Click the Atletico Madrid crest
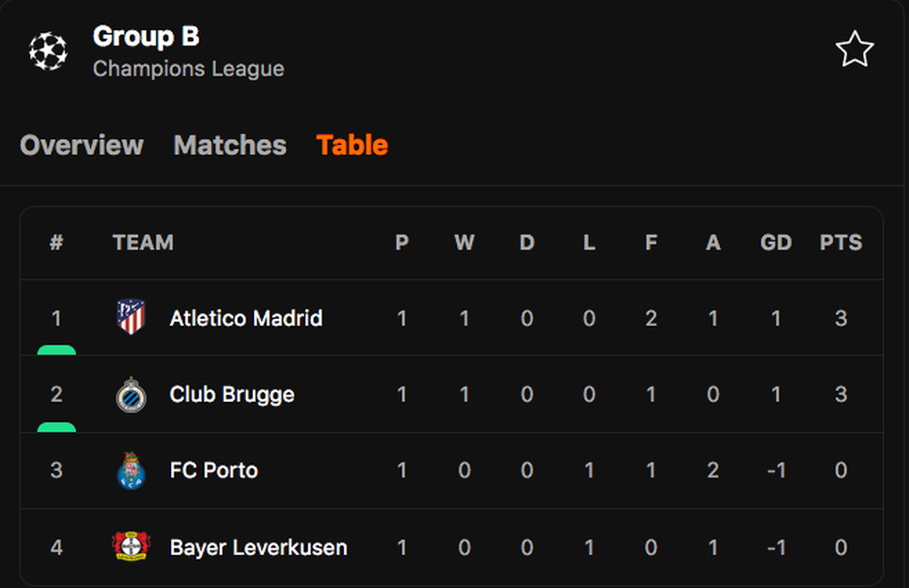This screenshot has width=909, height=588. coord(131,317)
